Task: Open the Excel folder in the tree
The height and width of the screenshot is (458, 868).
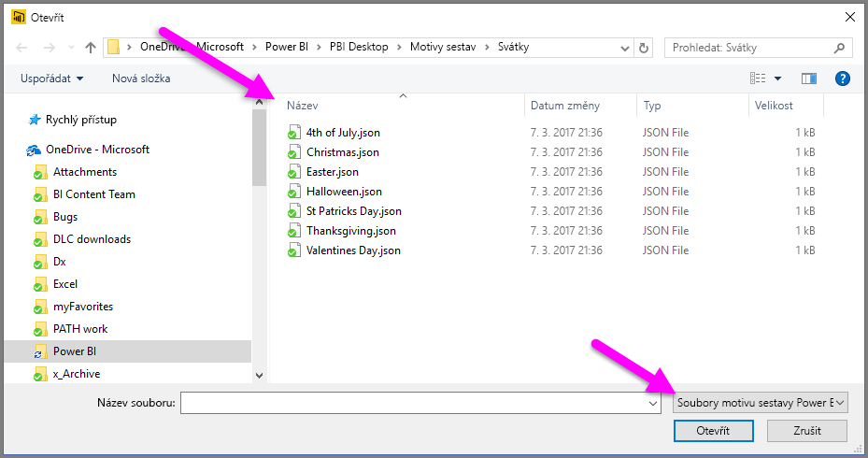Action: click(65, 284)
